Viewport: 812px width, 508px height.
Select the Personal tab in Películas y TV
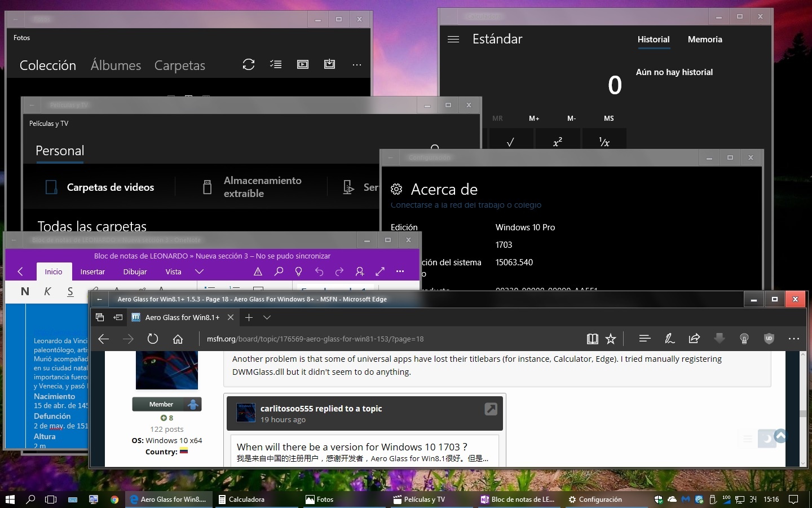tap(60, 151)
